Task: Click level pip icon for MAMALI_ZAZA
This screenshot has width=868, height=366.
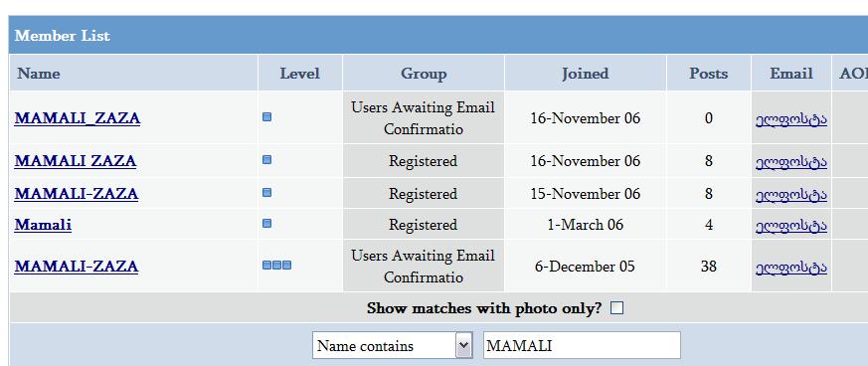Action: 266,117
